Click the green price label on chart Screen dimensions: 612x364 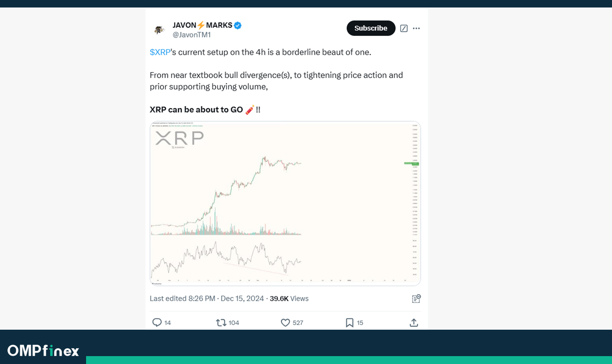tap(411, 163)
